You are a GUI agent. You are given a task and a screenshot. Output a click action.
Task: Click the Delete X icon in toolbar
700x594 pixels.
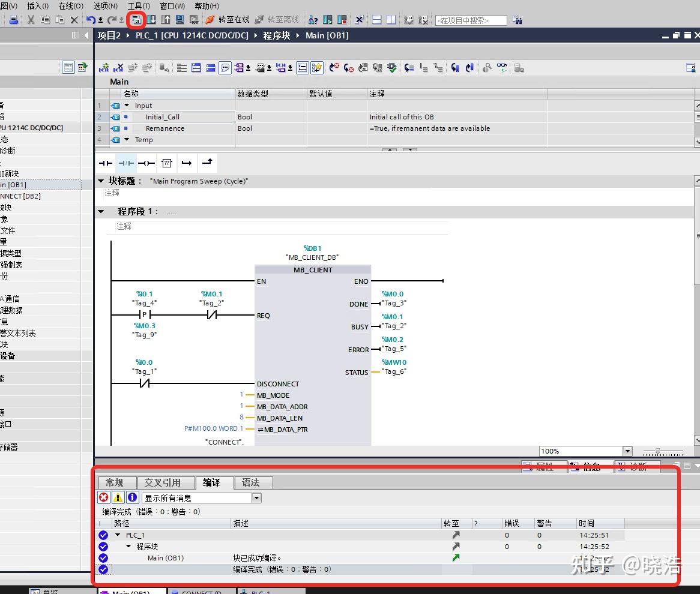[x=74, y=20]
